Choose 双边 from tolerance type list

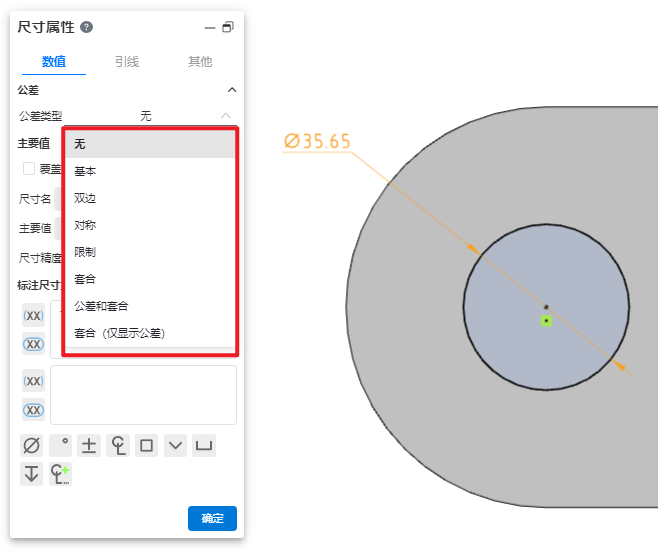85,198
